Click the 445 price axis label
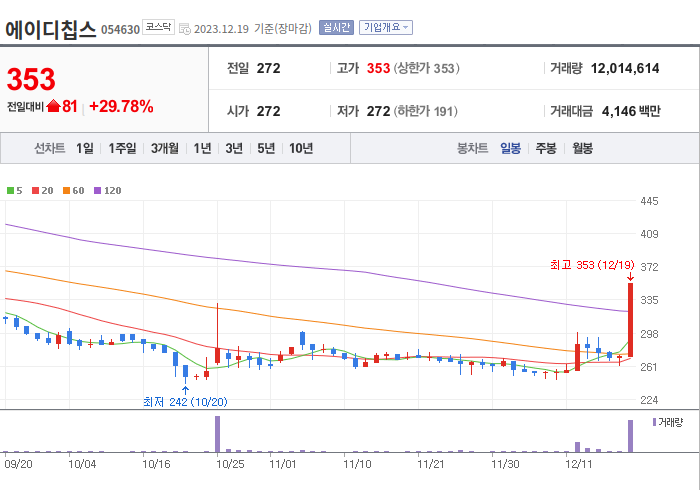The image size is (700, 490). coord(649,201)
